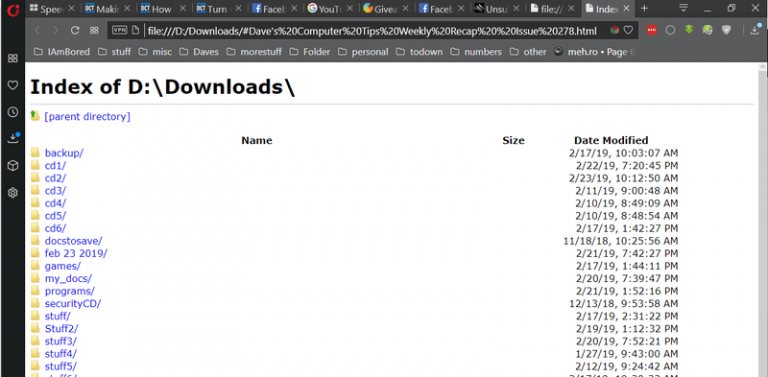The image size is (768, 377).
Task: Open Speed Dial from sidebar grid icon
Action: [13, 58]
